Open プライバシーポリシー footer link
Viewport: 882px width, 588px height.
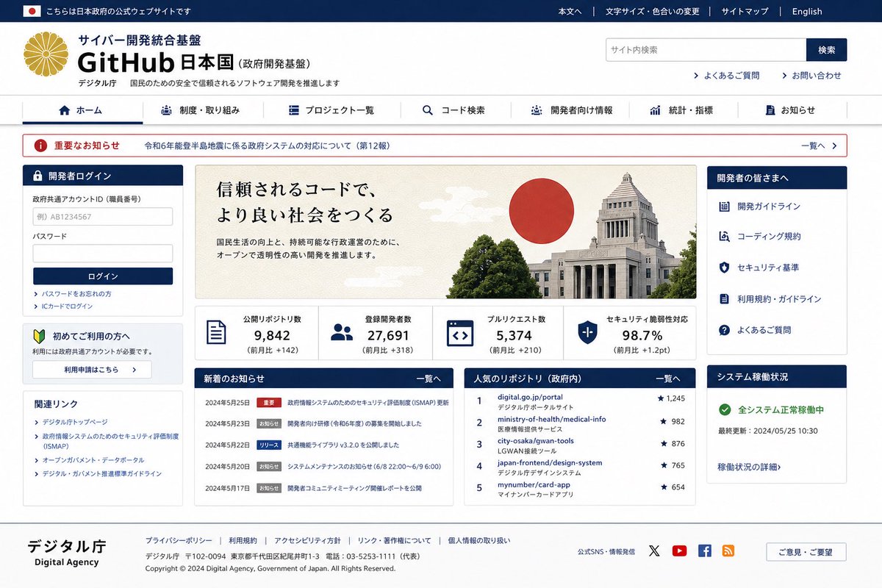pos(179,540)
